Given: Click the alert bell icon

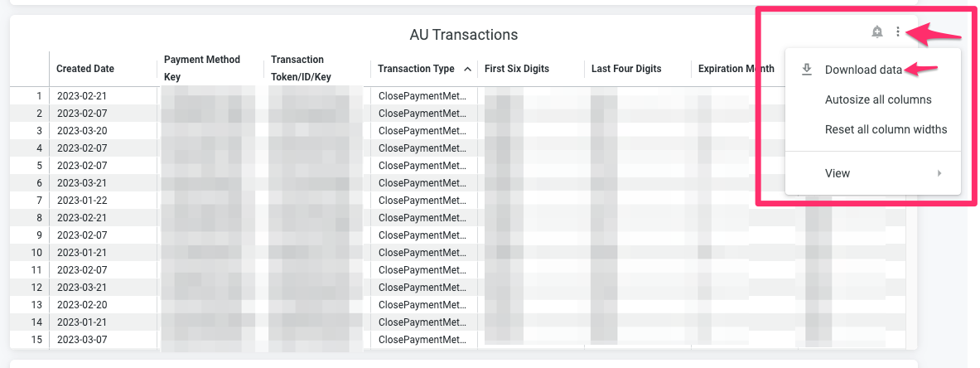Looking at the screenshot, I should click(x=877, y=32).
